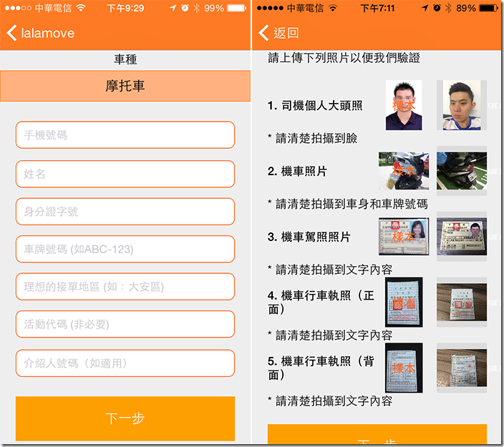Screen dimensions: 504x447
Task: Tap the 1. 司機個人大頭照 label
Action: click(315, 105)
